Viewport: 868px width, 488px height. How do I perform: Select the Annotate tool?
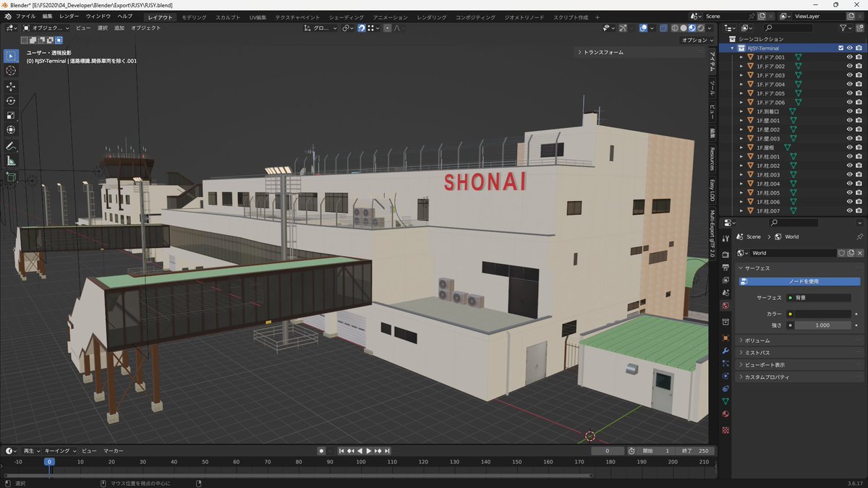click(11, 146)
